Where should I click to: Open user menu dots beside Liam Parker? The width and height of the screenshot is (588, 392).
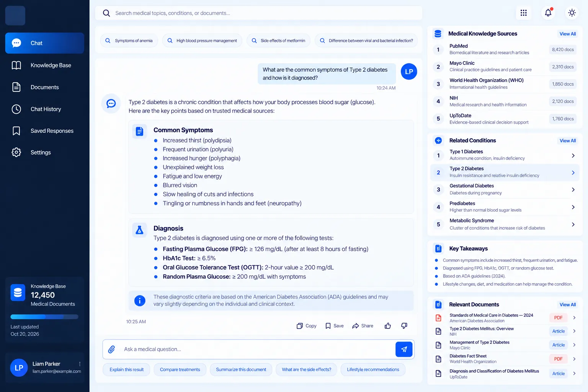click(80, 364)
